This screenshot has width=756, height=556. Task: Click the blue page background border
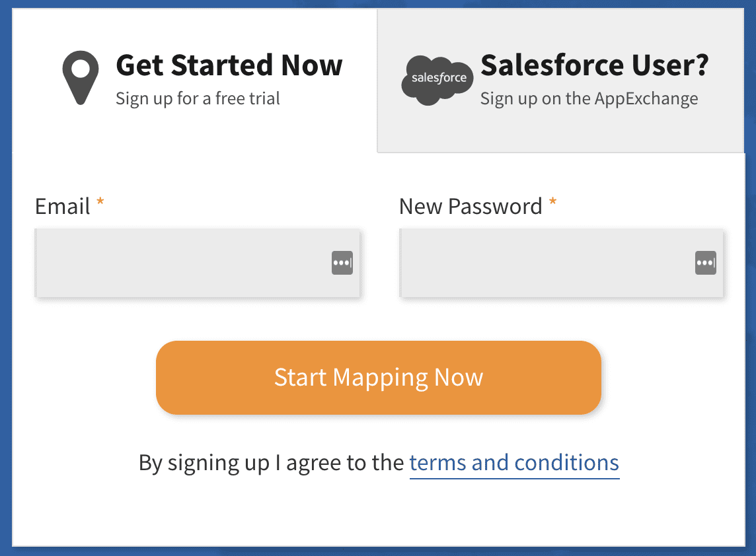(5, 277)
